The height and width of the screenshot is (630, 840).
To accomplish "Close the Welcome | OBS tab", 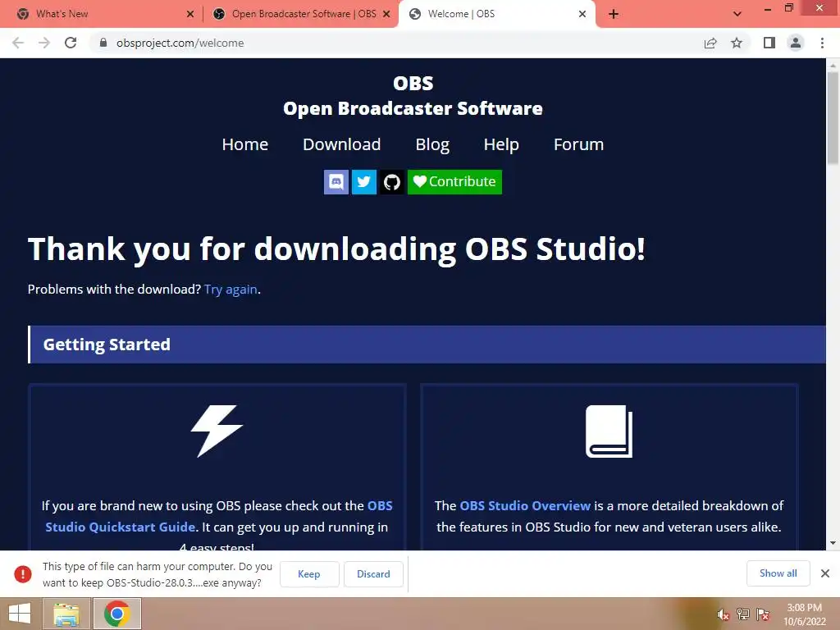I will [x=582, y=14].
